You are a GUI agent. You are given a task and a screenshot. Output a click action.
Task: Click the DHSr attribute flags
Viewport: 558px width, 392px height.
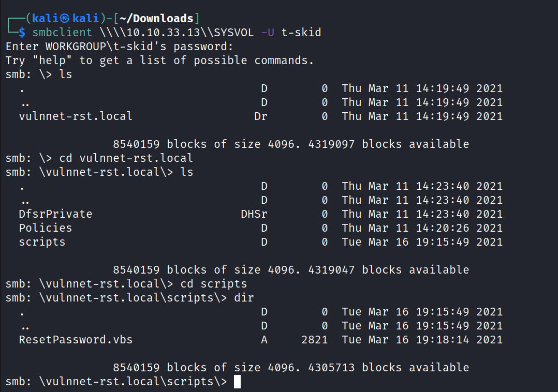point(254,214)
